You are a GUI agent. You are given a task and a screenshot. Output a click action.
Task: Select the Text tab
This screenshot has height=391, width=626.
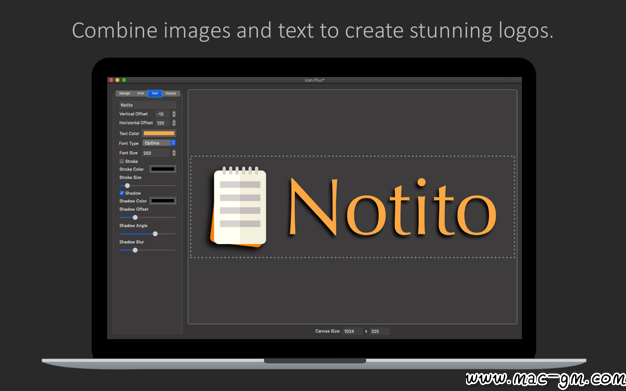pyautogui.click(x=155, y=93)
